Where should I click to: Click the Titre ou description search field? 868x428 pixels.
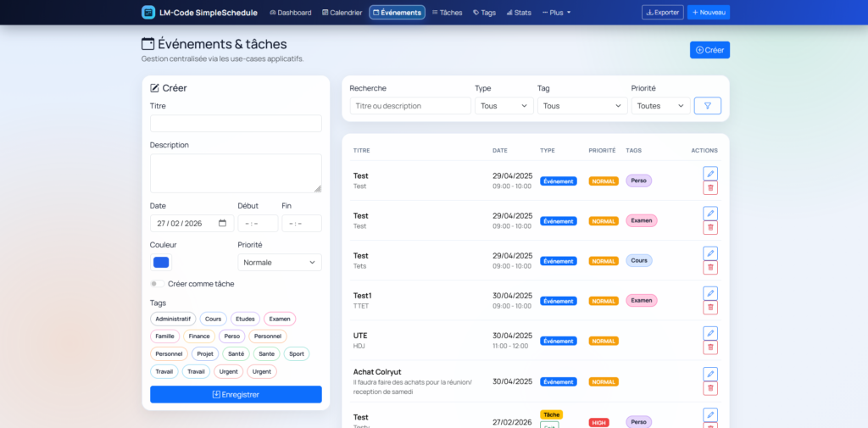[x=410, y=106]
